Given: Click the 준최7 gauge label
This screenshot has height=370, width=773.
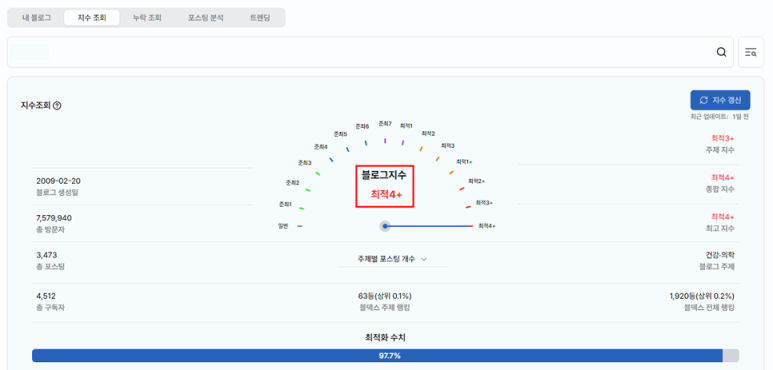Looking at the screenshot, I should [x=385, y=124].
